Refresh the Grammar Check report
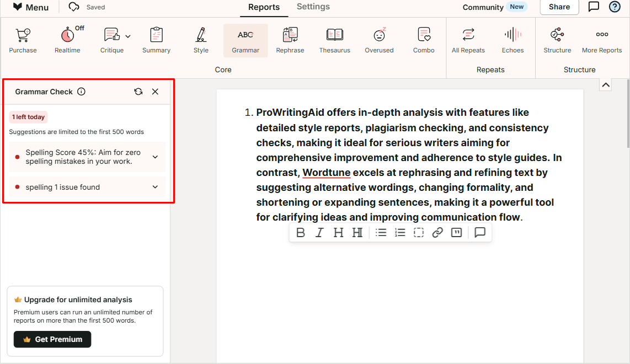 click(x=138, y=92)
